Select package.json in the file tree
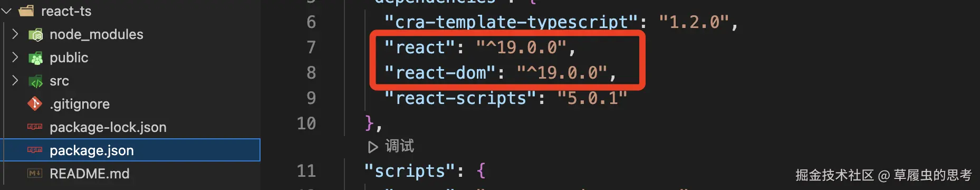Viewport: 980px width, 190px height. coord(131,150)
